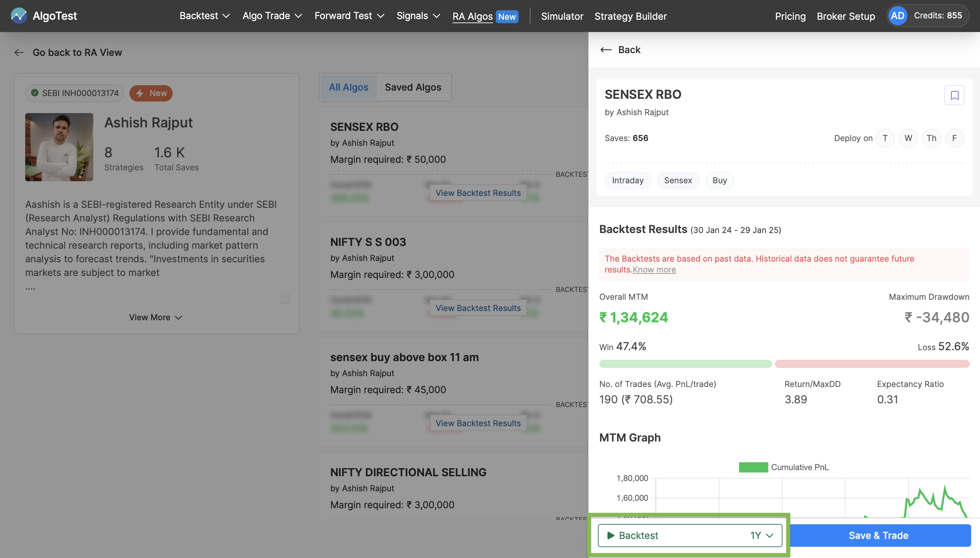Click the red Loss percentage bar
Image resolution: width=980 pixels, height=558 pixels.
[x=872, y=364]
